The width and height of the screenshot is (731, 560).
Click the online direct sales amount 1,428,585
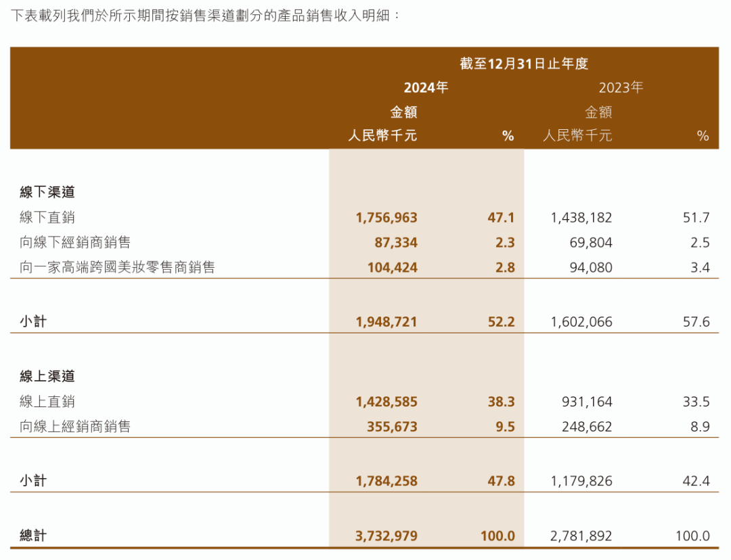tap(386, 402)
